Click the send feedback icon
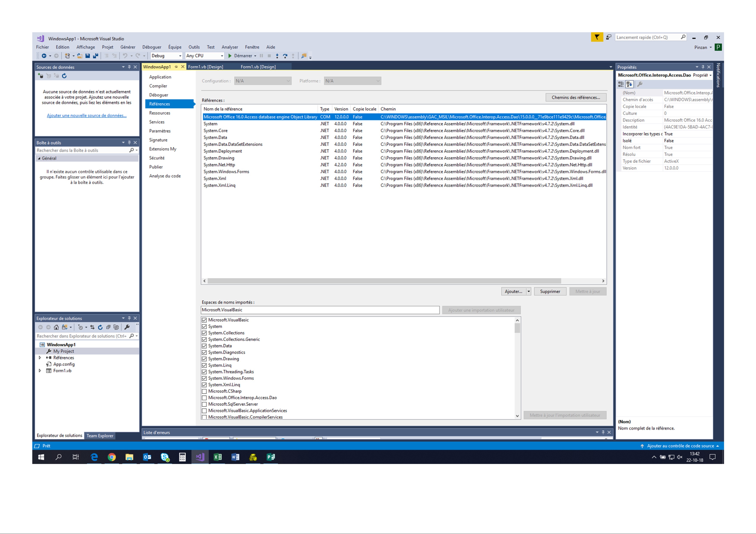Image resolution: width=756 pixels, height=534 pixels. (x=609, y=37)
